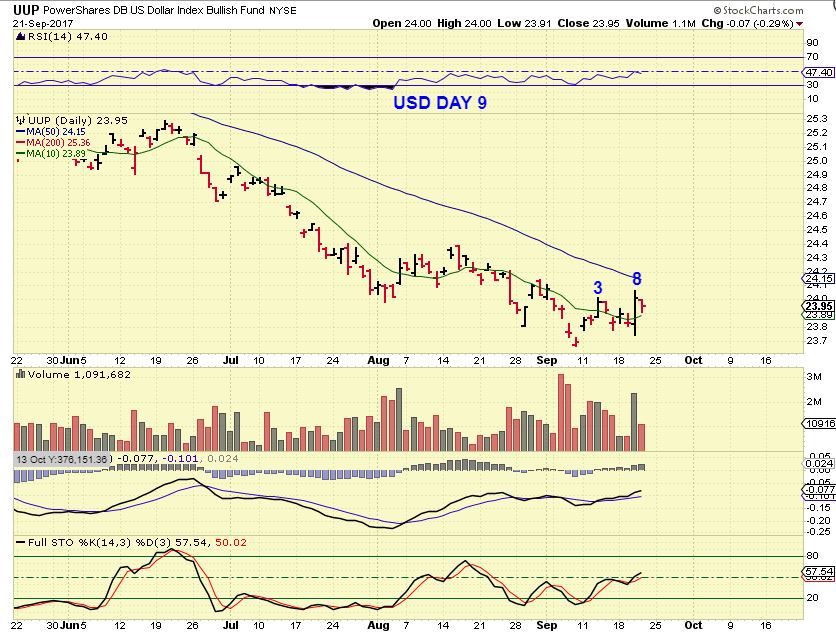836x633 pixels.
Task: Click the UUP (Daily) 23.95 legend entry
Action: coord(78,120)
